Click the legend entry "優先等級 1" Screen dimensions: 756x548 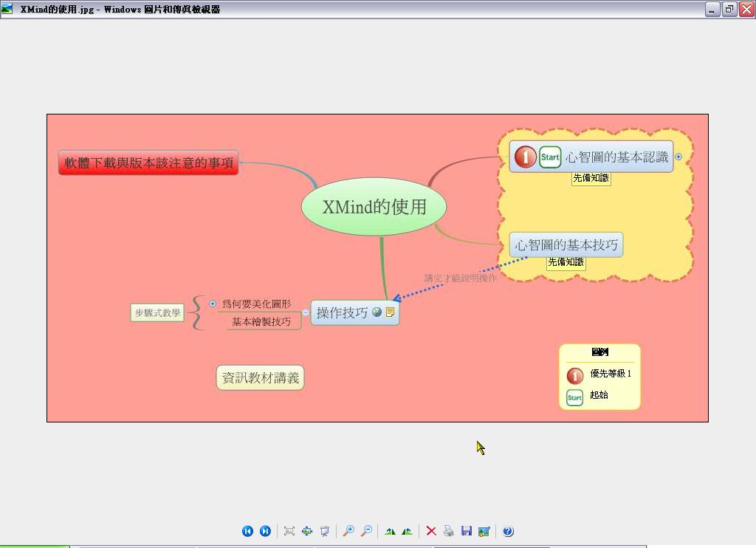pos(611,374)
